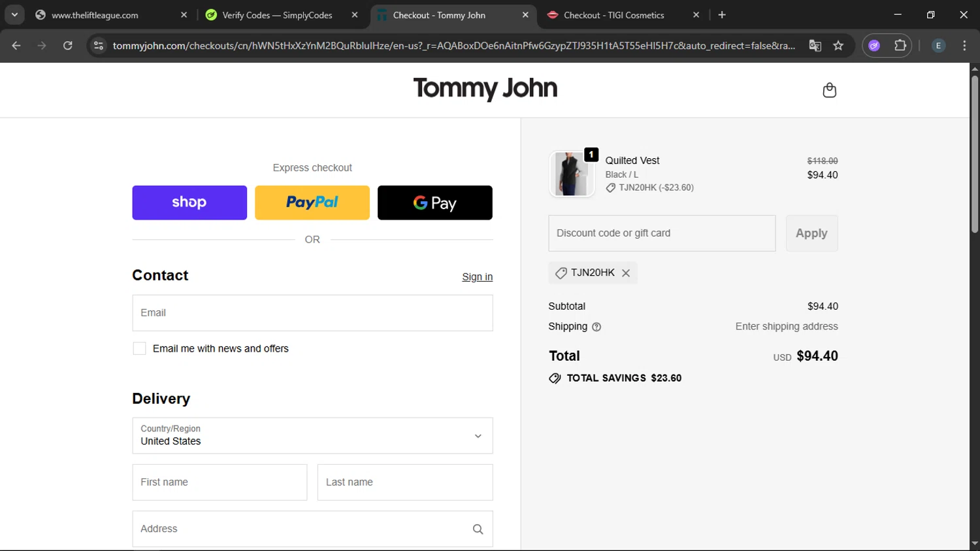
Task: Close the theliftleague.com tab
Action: (184, 15)
